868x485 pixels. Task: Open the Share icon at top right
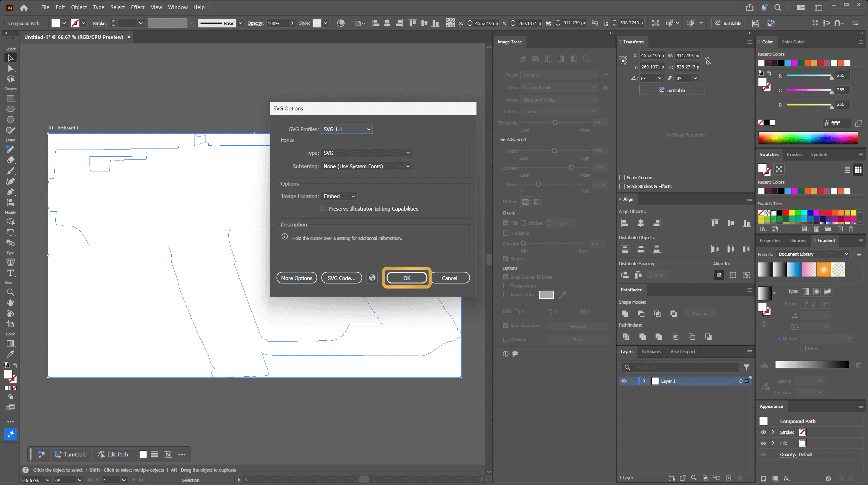pyautogui.click(x=750, y=7)
